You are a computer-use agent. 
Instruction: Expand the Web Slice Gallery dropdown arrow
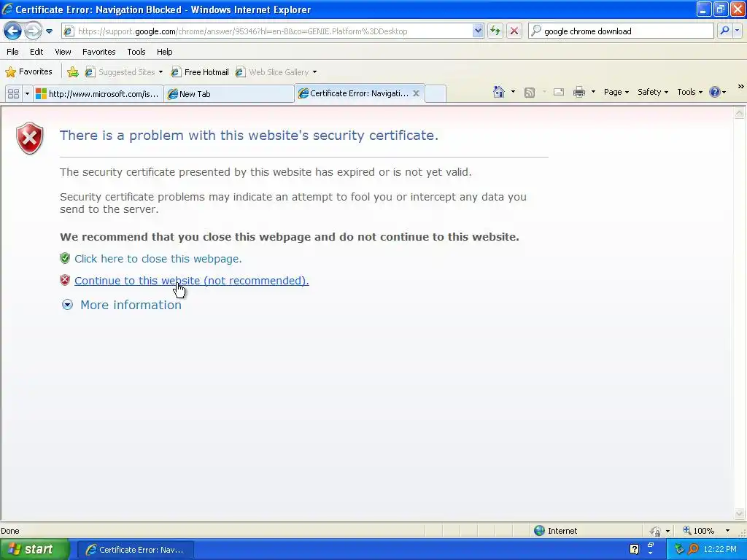(314, 72)
